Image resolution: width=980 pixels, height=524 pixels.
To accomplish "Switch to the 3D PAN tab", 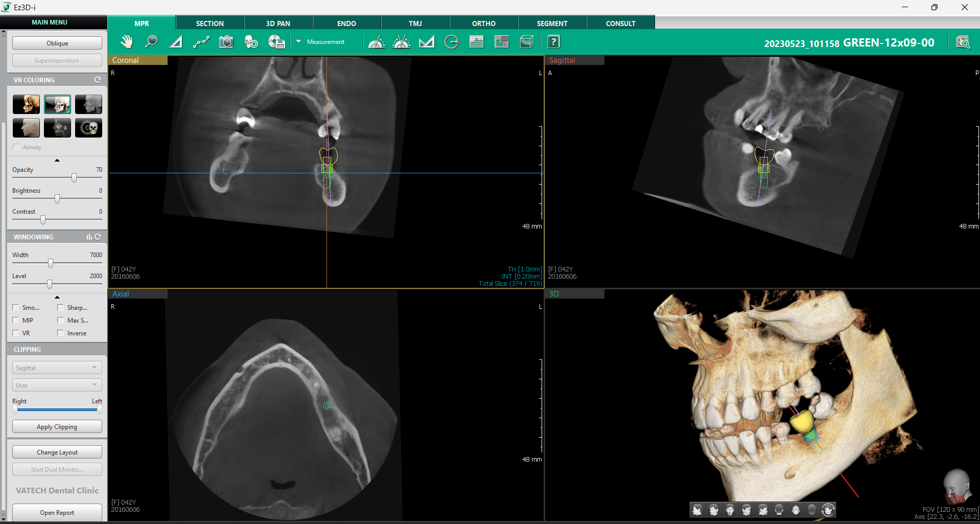I will 278,24.
